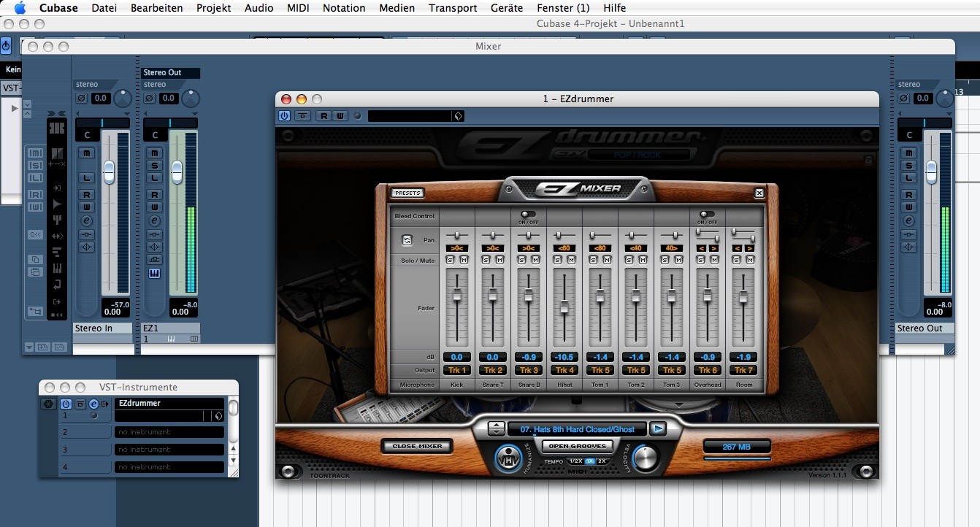This screenshot has height=527, width=980.
Task: Mute the Stereo Out channel on the right
Action: tap(909, 153)
